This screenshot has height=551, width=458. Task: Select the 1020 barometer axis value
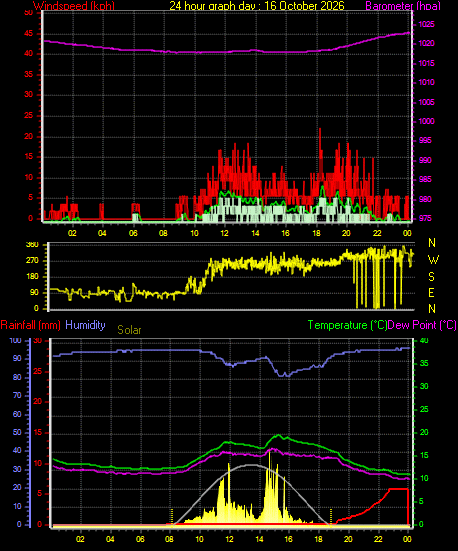[x=426, y=44]
